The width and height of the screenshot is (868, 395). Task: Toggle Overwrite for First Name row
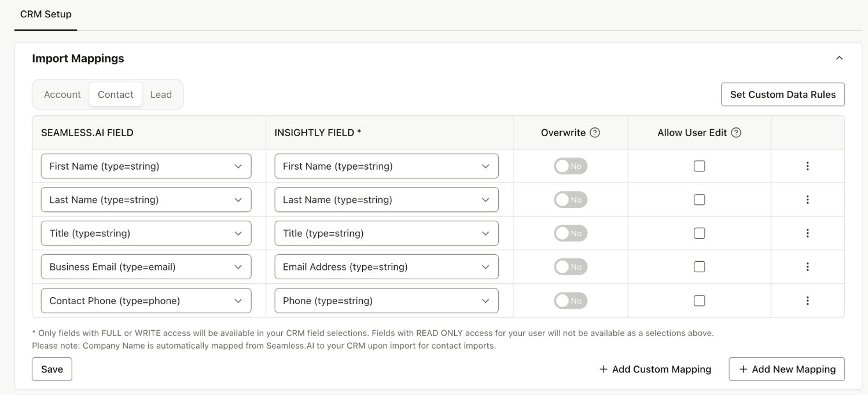coord(571,166)
